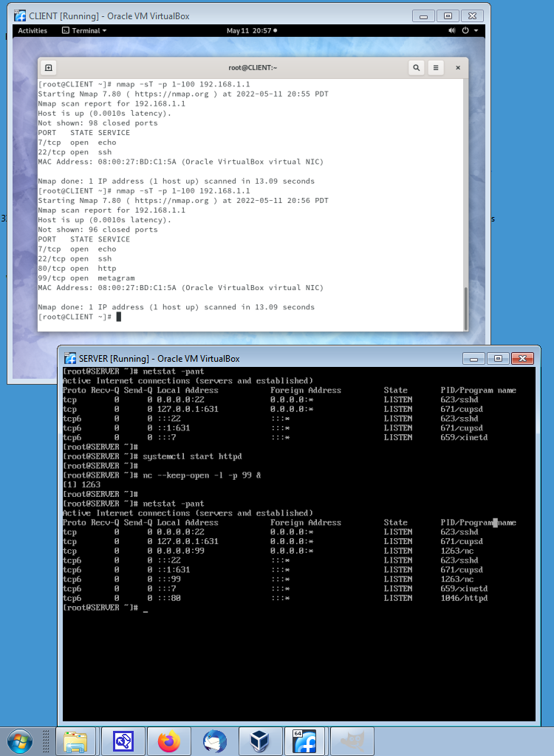Click the Fedora 64 VM taskbar icon
The width and height of the screenshot is (554, 756).
coord(306,741)
